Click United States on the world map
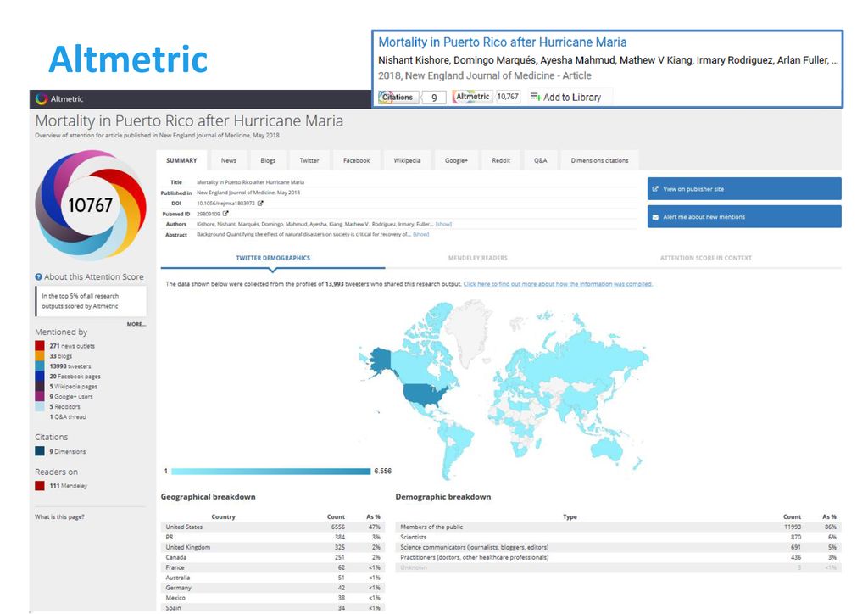This screenshot has width=868, height=614. pyautogui.click(x=425, y=394)
